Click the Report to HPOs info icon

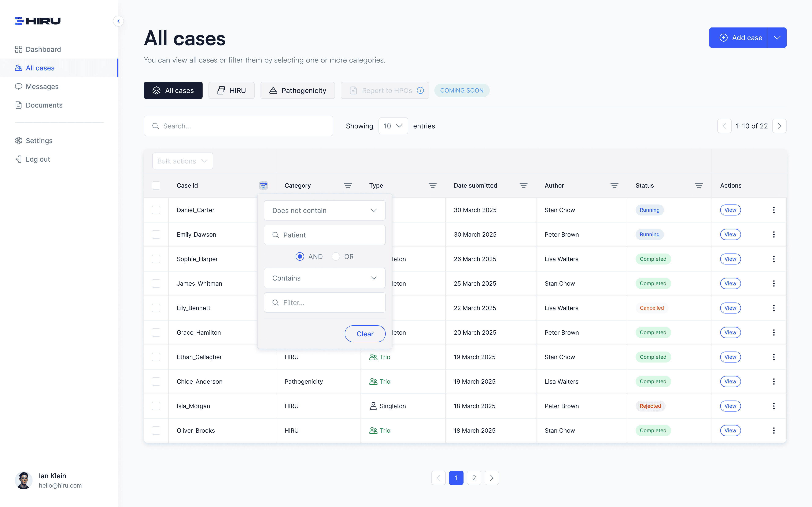click(x=420, y=91)
